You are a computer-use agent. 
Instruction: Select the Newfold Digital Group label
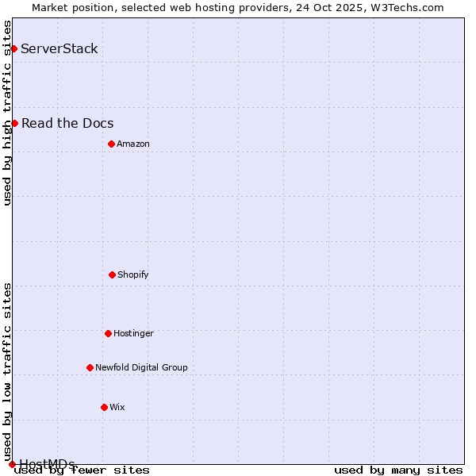coord(141,367)
